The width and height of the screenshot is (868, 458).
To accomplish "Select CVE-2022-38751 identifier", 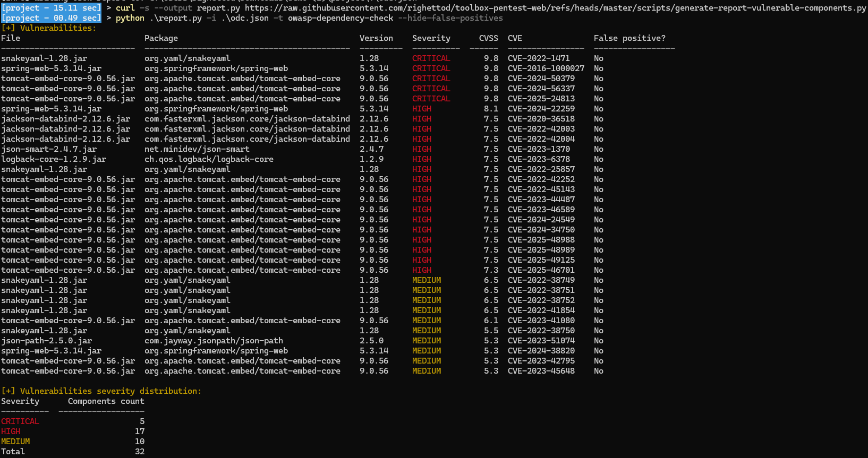I will (541, 290).
